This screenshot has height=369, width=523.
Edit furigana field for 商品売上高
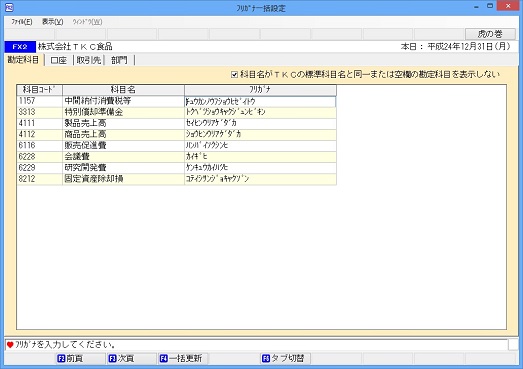coord(260,134)
